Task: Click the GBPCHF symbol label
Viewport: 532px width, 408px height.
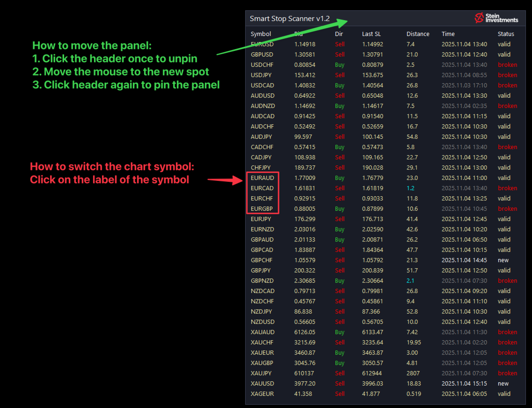Action: [262, 260]
